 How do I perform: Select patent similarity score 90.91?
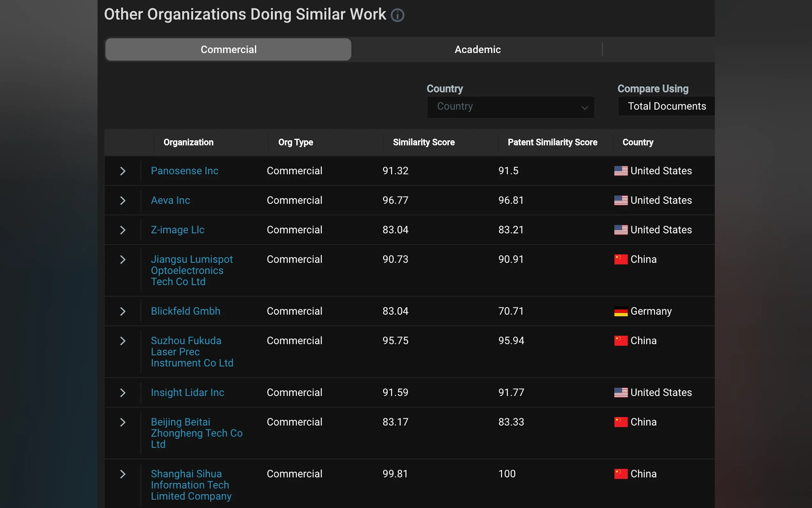click(511, 259)
